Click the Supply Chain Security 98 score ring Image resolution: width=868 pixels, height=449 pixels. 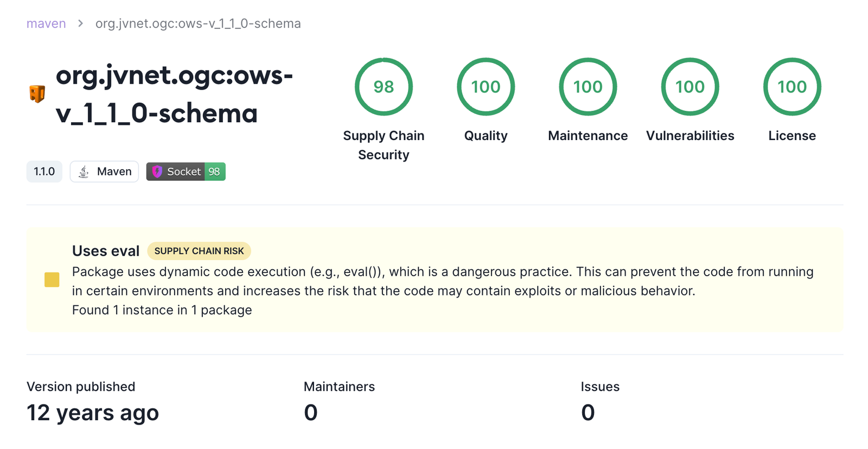point(384,87)
